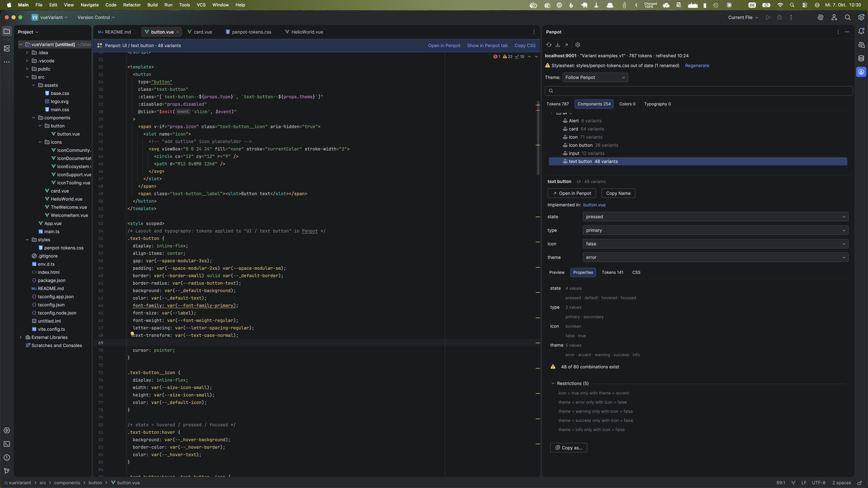Image resolution: width=868 pixels, height=488 pixels.
Task: Click the Run play icon in toolbar
Action: coord(768,17)
